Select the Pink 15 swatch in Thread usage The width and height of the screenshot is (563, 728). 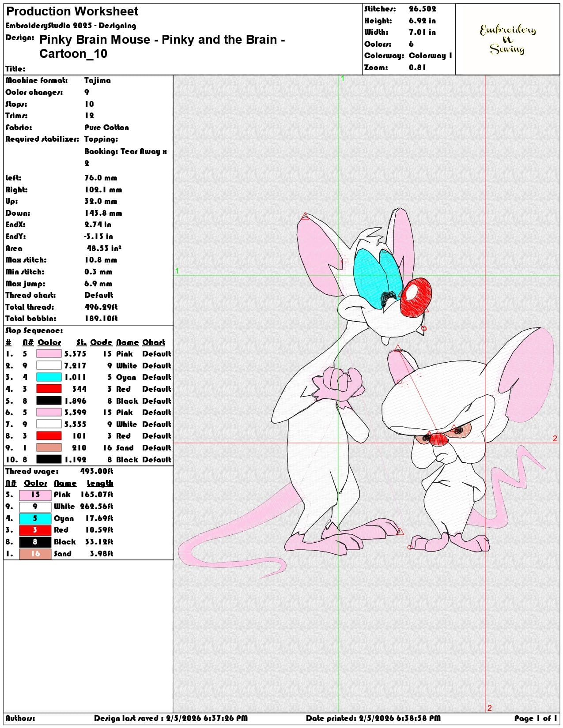pyautogui.click(x=35, y=495)
